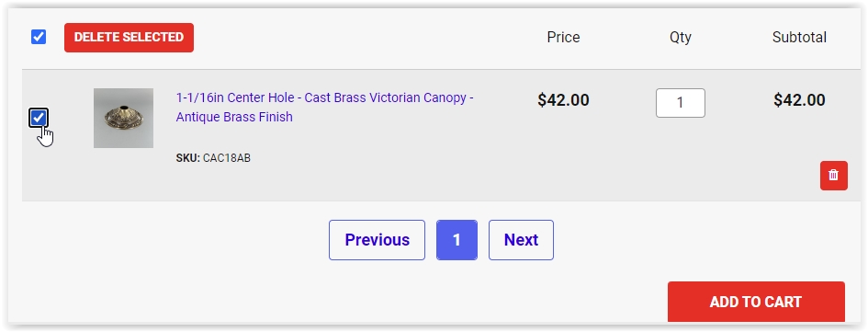Click the ADD TO CART button
This screenshot has width=868, height=332.
coord(756,302)
